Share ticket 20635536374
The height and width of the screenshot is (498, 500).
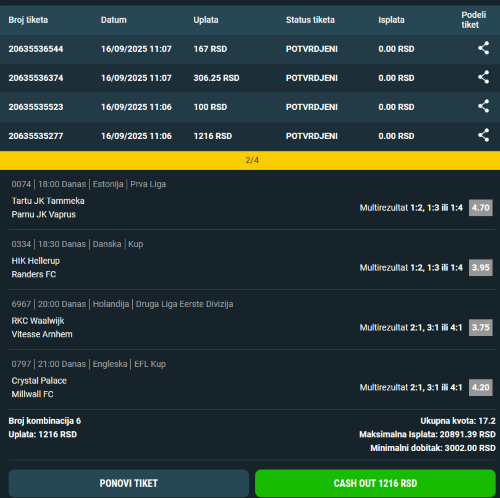(483, 77)
